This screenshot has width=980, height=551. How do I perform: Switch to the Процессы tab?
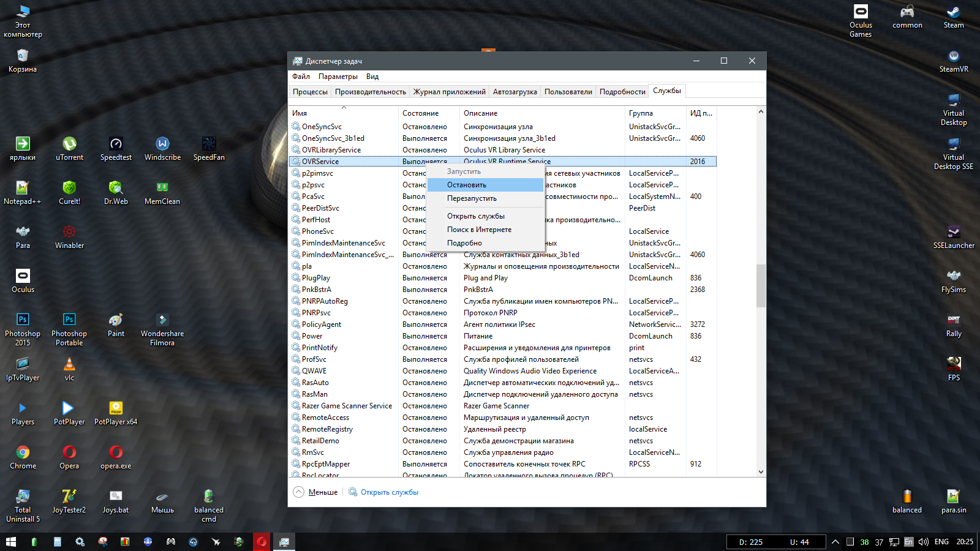(x=310, y=92)
